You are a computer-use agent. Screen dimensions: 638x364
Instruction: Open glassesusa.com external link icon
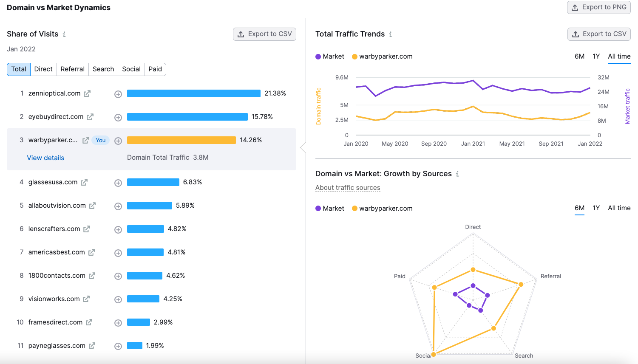(84, 182)
